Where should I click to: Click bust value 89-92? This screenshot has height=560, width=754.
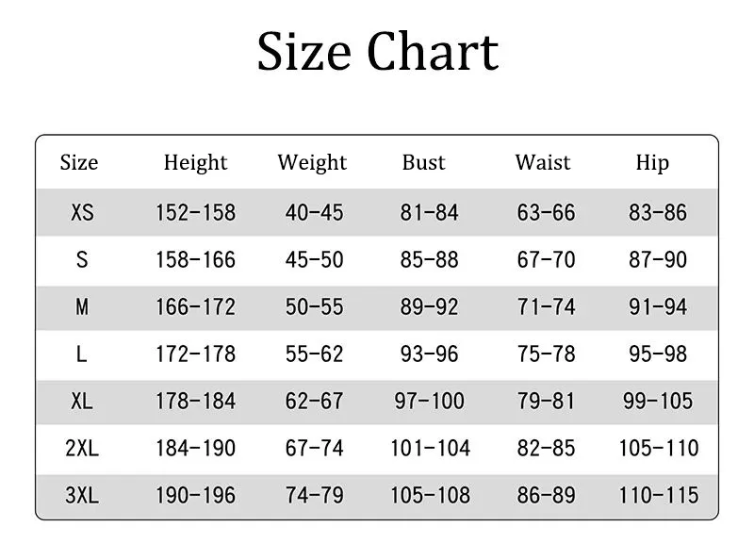pos(429,307)
